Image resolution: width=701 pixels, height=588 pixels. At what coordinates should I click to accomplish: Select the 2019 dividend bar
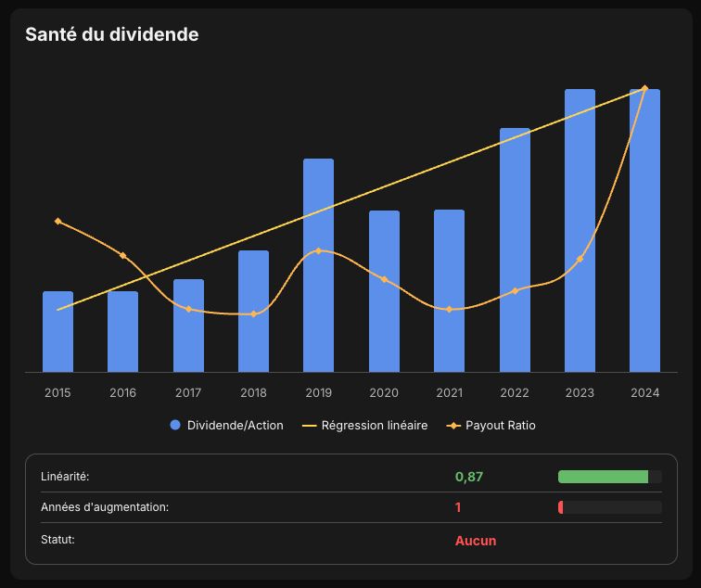pos(318,265)
